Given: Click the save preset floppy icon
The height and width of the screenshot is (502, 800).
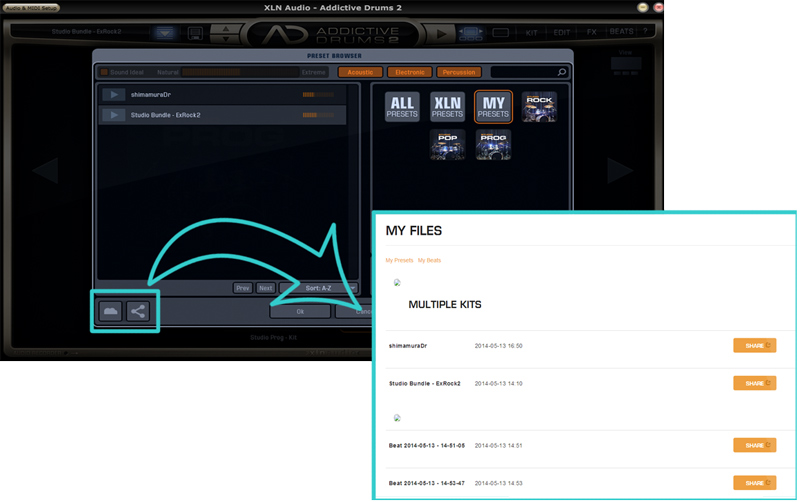Looking at the screenshot, I should pyautogui.click(x=195, y=33).
